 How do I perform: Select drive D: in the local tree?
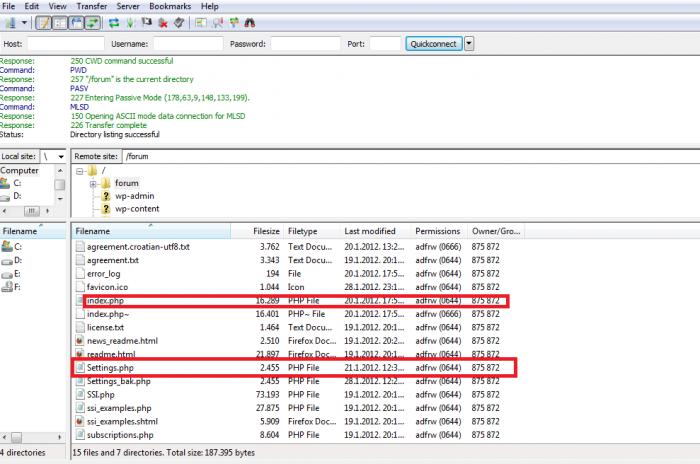click(x=17, y=196)
